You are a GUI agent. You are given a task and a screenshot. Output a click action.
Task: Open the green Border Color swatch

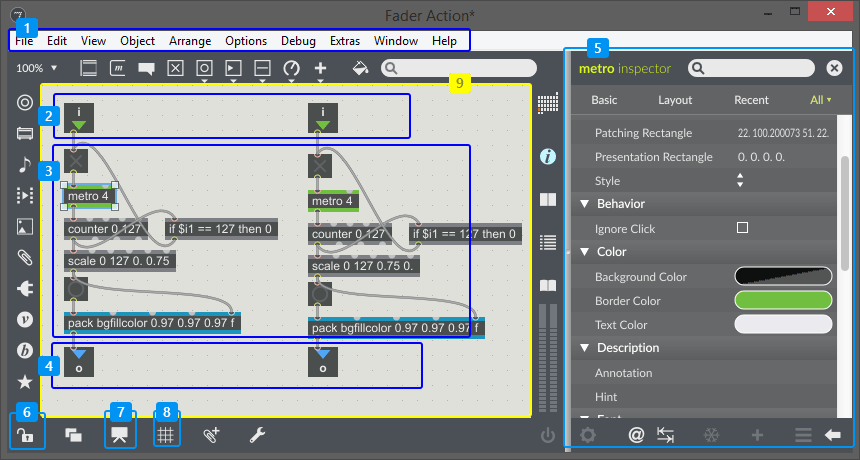[783, 300]
